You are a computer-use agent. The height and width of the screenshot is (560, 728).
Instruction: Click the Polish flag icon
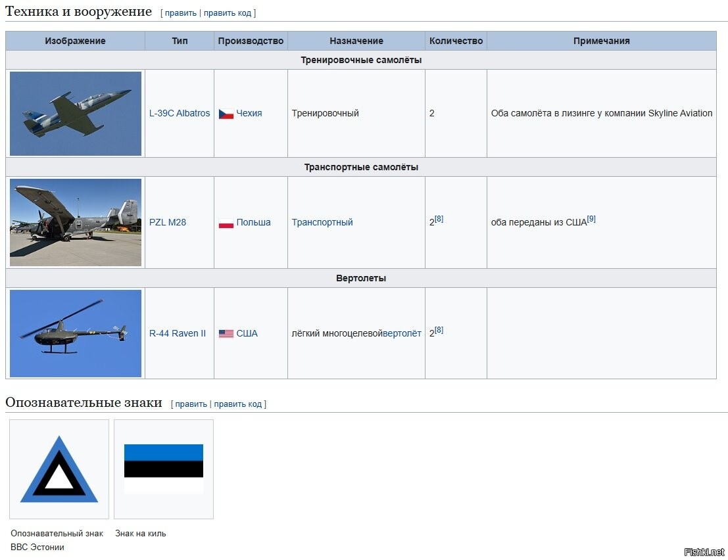click(x=226, y=223)
